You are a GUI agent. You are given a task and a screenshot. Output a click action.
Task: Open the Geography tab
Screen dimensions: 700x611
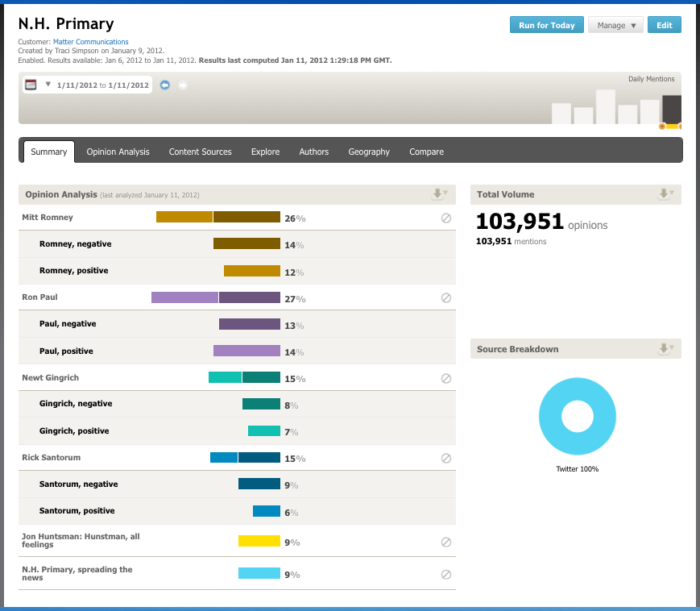[x=369, y=152]
